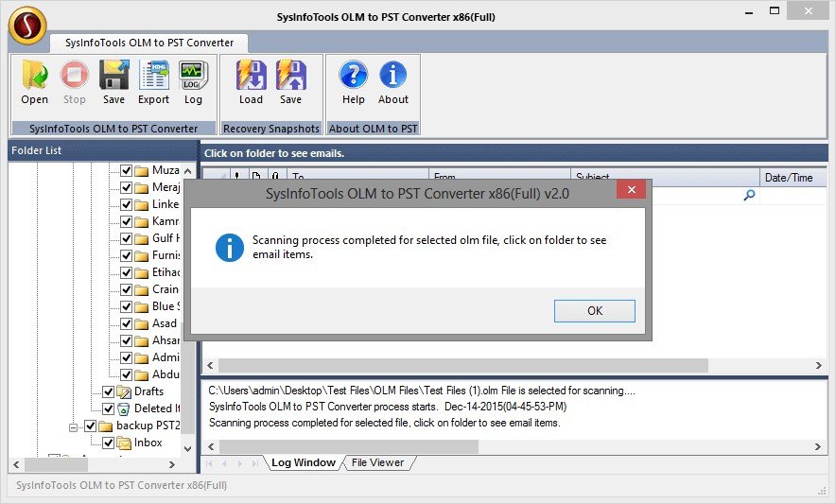Click the search magnifier icon in email list

[x=749, y=195]
